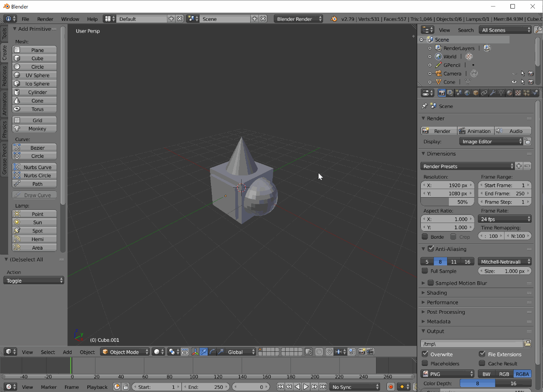Screen dimensions: 543x392
Task: Open the Material properties tab sphere icon
Action: click(510, 93)
